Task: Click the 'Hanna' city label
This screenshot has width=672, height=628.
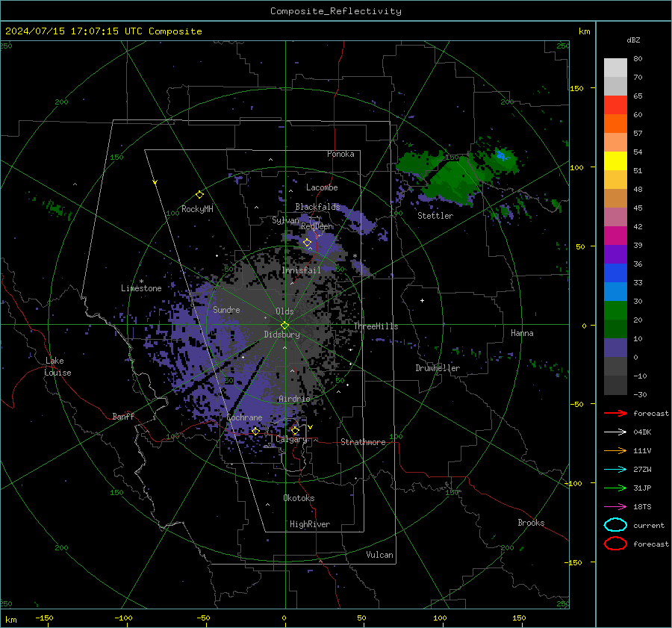Action: (x=522, y=333)
